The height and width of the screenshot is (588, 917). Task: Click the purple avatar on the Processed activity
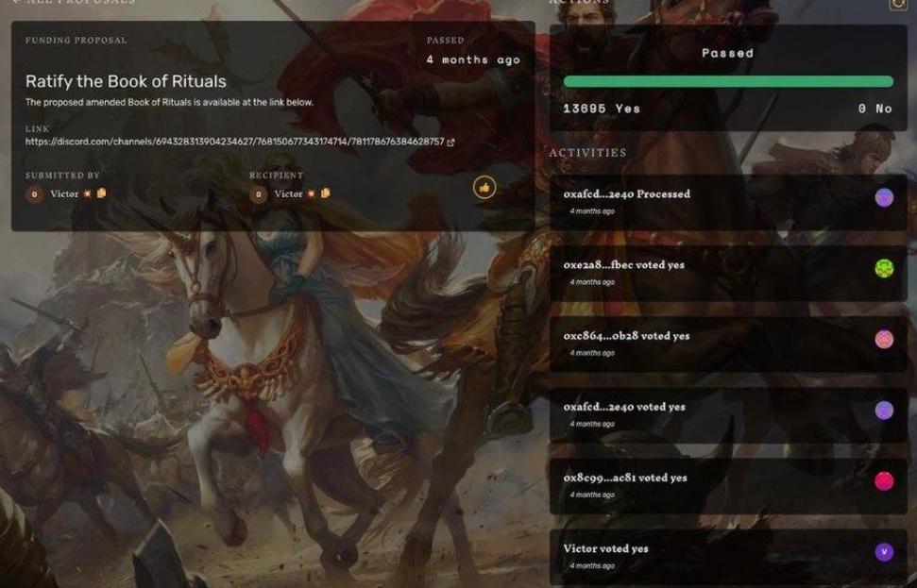click(x=884, y=197)
